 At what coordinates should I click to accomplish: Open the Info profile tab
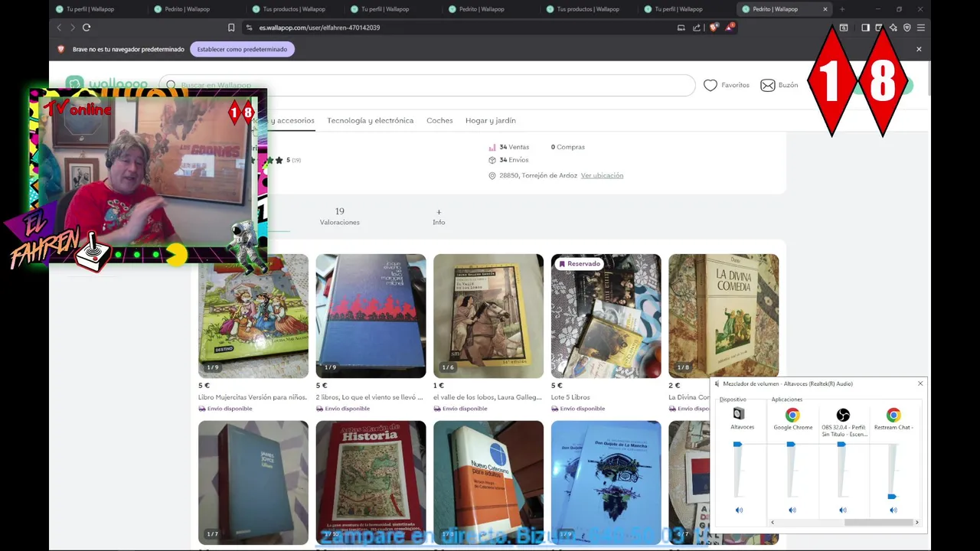click(439, 217)
